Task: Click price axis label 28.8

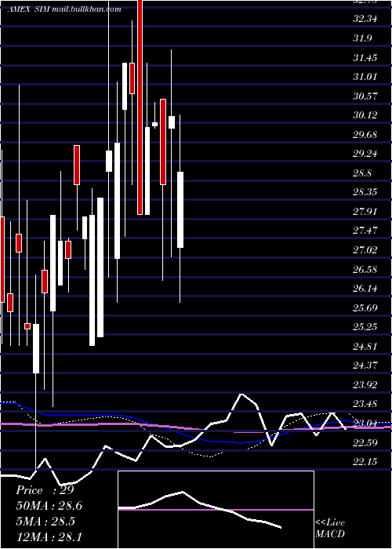Action: pyautogui.click(x=362, y=173)
